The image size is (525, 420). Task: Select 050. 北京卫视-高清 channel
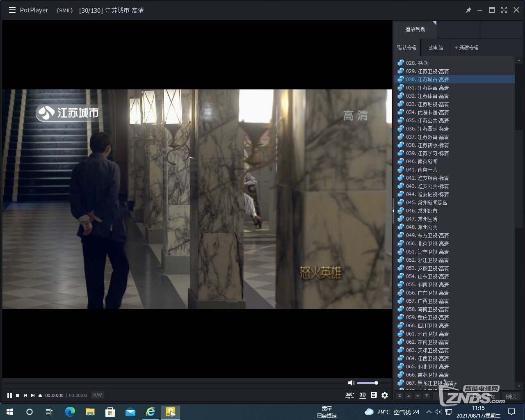454,244
